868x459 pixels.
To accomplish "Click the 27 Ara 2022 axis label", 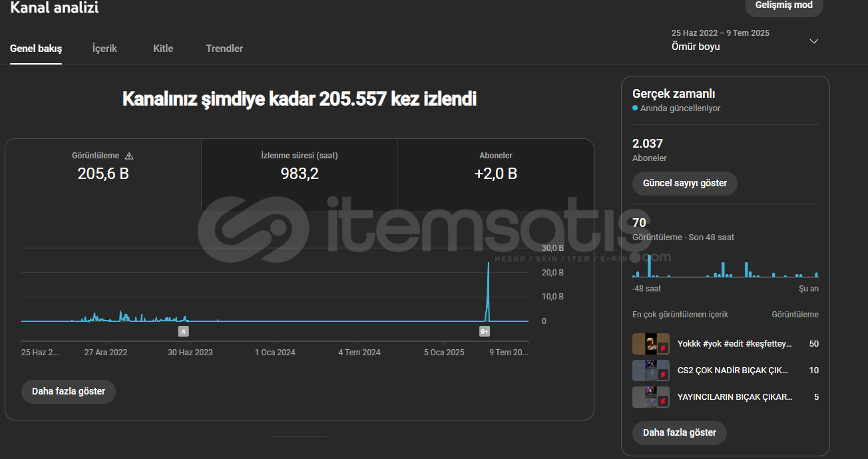I will click(106, 353).
